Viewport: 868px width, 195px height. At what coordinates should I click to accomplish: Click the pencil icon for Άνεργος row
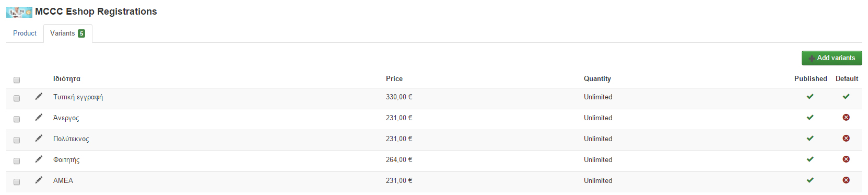tap(39, 118)
